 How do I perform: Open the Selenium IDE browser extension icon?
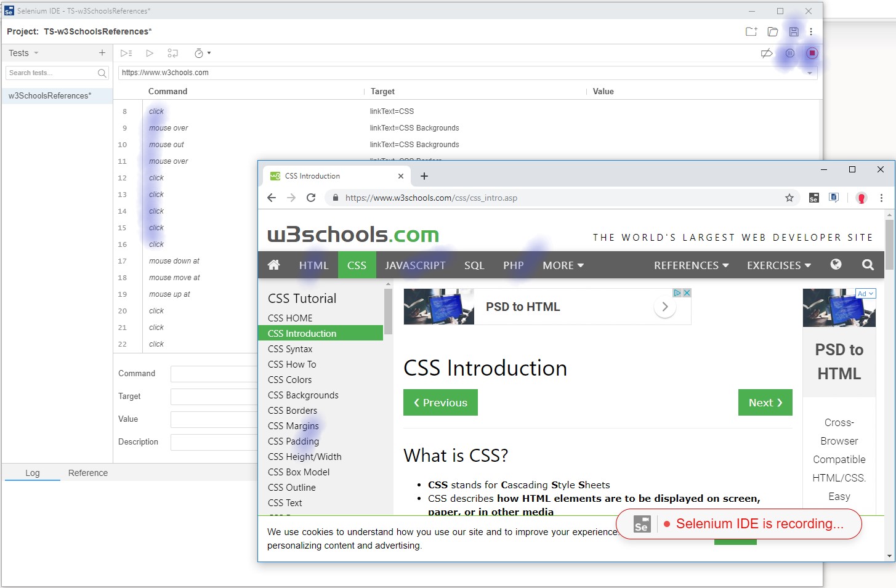tap(814, 198)
